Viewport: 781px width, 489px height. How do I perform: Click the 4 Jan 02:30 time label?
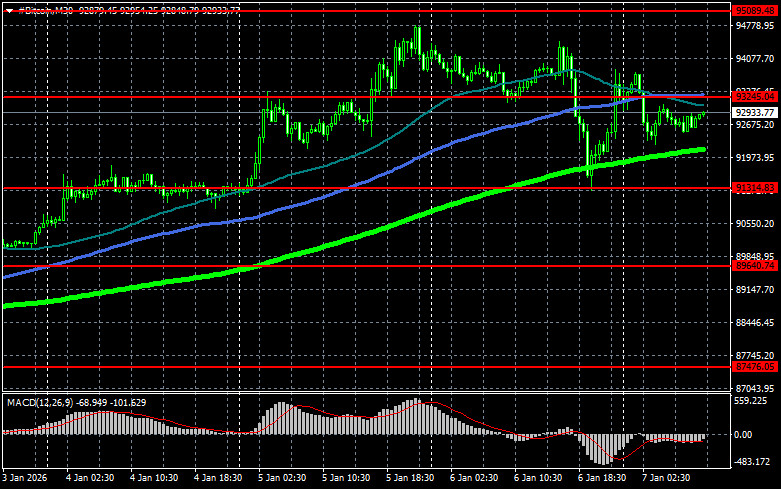90,478
